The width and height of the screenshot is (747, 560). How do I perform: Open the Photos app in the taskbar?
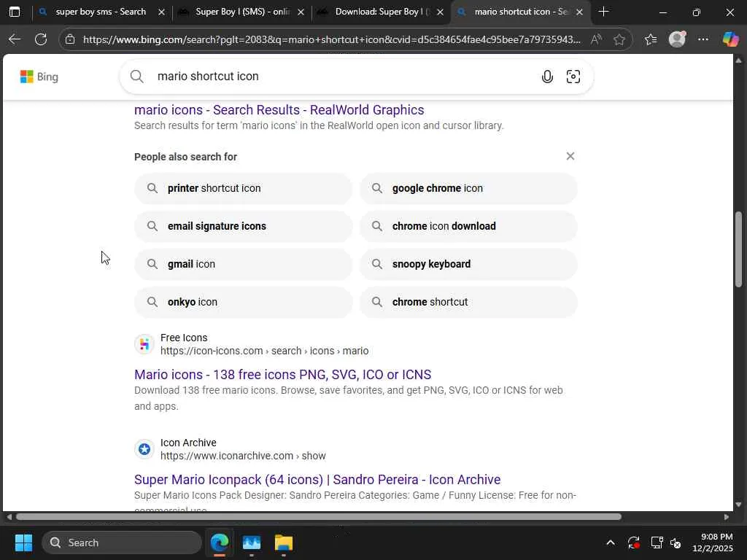tap(252, 542)
